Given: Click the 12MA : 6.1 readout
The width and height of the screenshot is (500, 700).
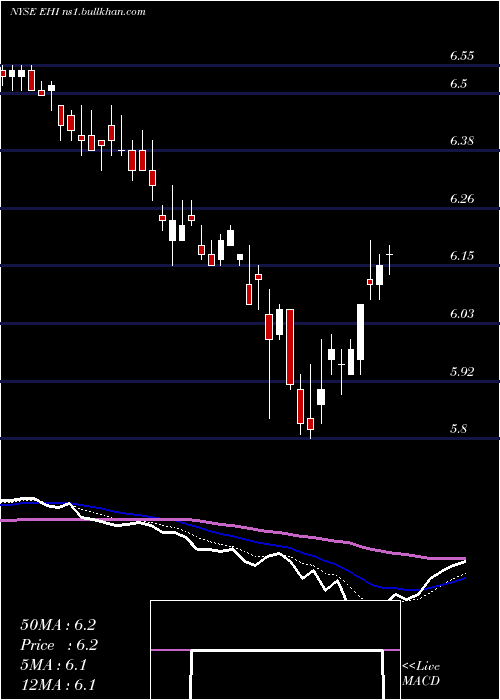Looking at the screenshot, I should point(58,685).
